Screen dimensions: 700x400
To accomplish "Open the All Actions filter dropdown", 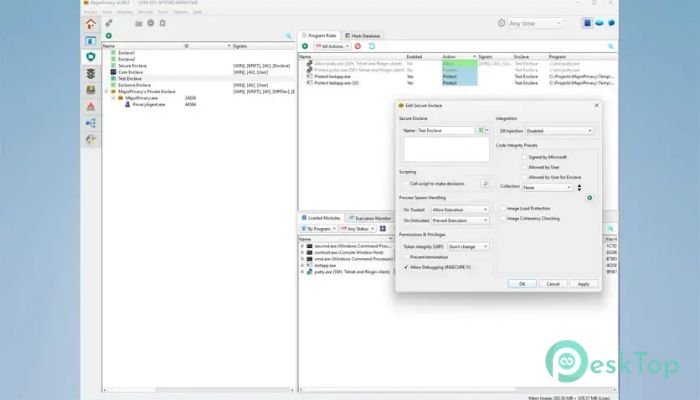I will tap(332, 46).
